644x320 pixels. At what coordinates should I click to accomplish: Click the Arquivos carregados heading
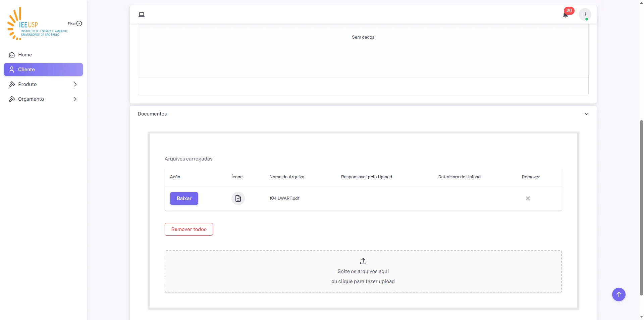click(x=189, y=159)
